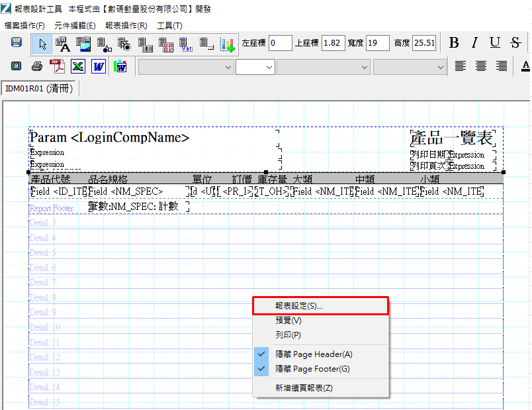The width and height of the screenshot is (532, 410).
Task: Uncheck 隱藏 Page Header(A) option
Action: (321, 354)
